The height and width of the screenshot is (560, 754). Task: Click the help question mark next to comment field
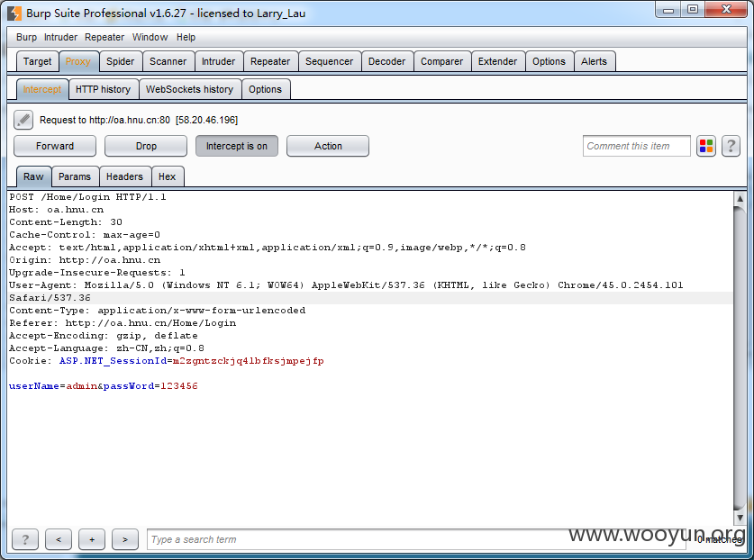pos(731,146)
